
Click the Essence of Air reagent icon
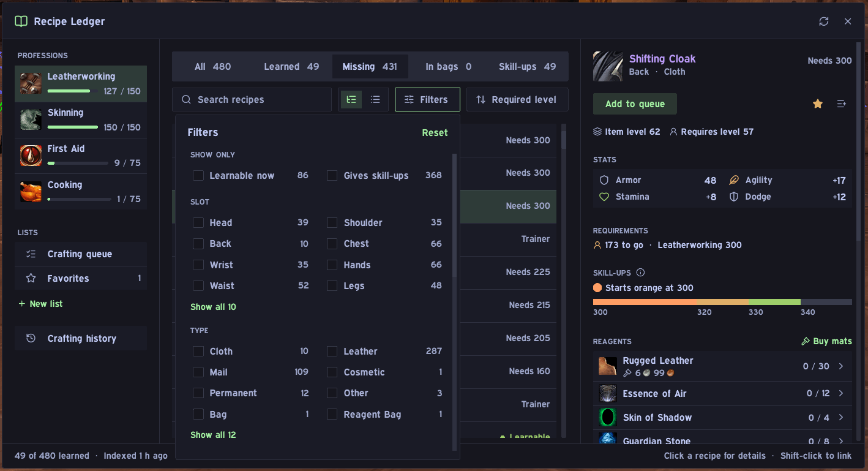click(608, 394)
